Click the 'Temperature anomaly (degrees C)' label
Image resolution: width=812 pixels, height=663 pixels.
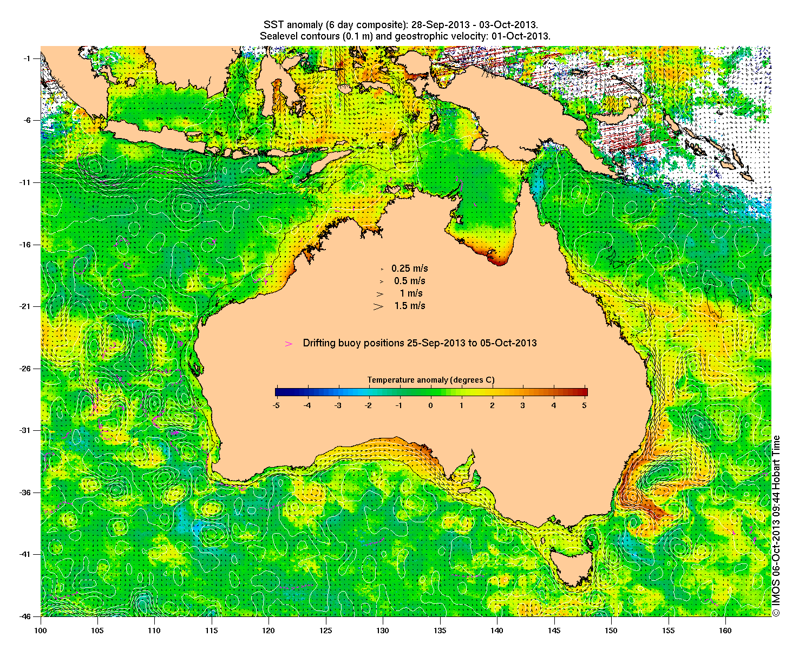[431, 380]
